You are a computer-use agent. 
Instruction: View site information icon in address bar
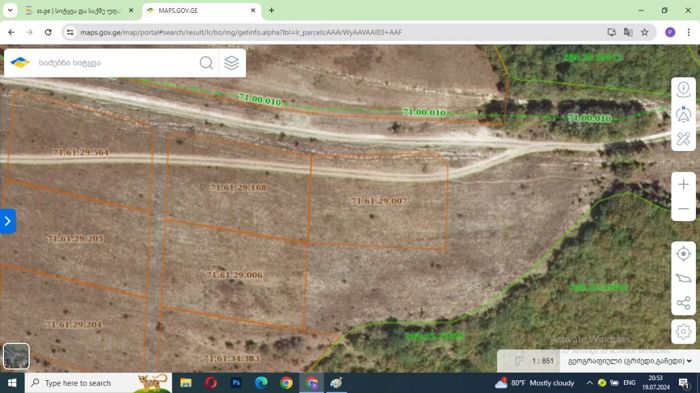click(70, 32)
